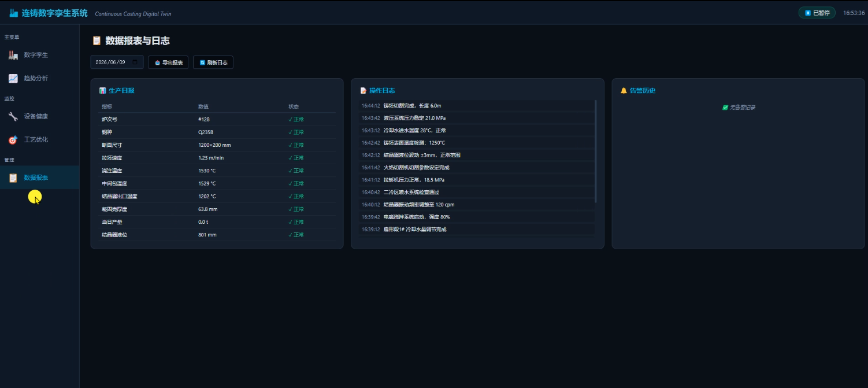Image resolution: width=868 pixels, height=388 pixels.
Task: Click the 指标 column header
Action: (107, 106)
